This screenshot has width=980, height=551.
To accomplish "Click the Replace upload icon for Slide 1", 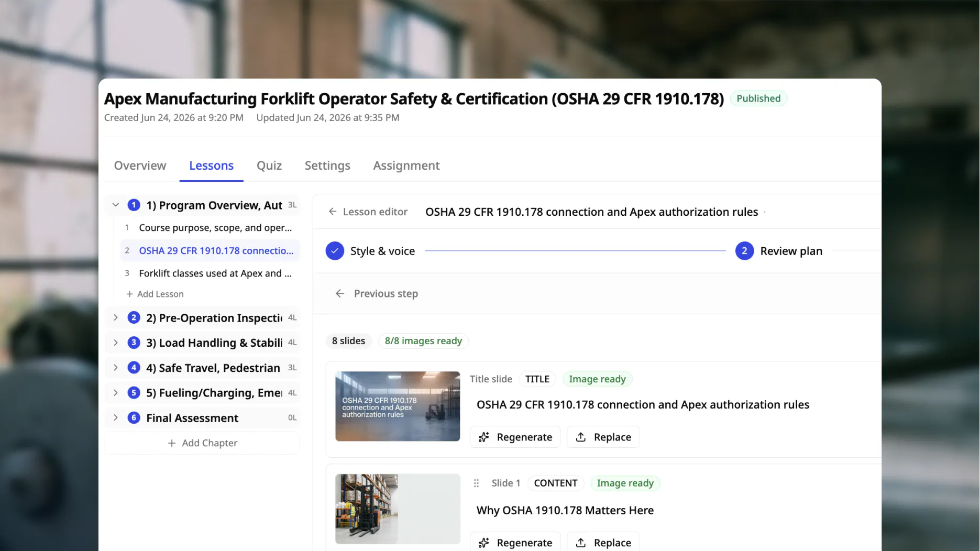I will point(581,543).
